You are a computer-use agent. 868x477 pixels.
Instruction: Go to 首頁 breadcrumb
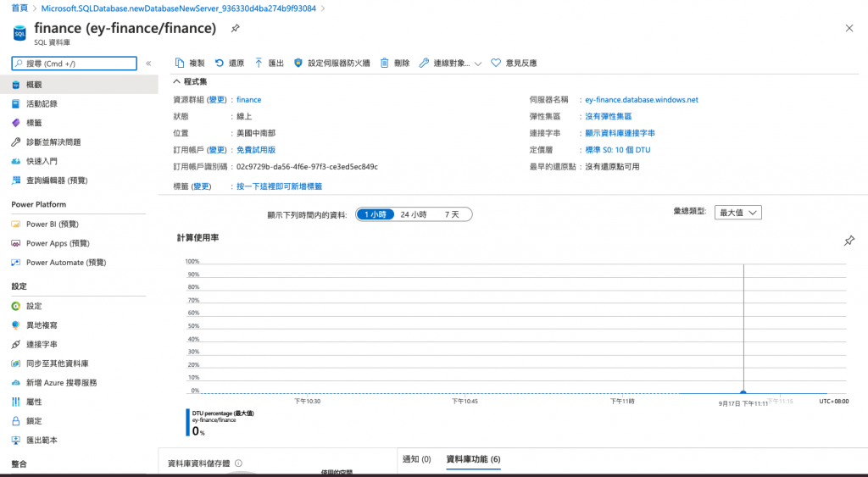click(19, 8)
